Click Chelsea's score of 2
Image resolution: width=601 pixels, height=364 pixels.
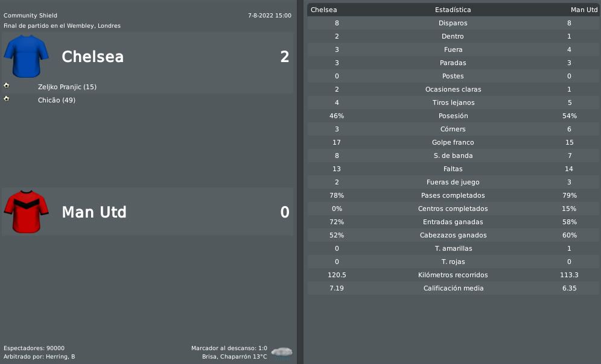(284, 57)
